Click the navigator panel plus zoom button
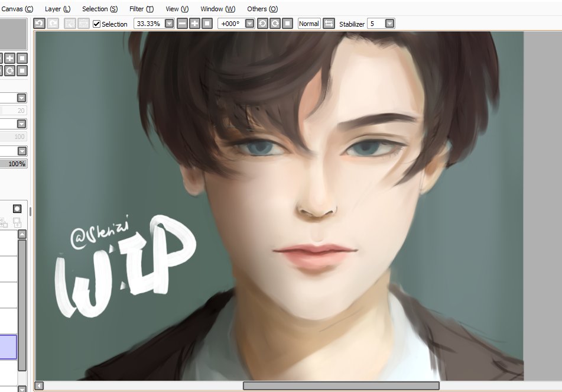Screen dimensions: 562x392 (9, 58)
